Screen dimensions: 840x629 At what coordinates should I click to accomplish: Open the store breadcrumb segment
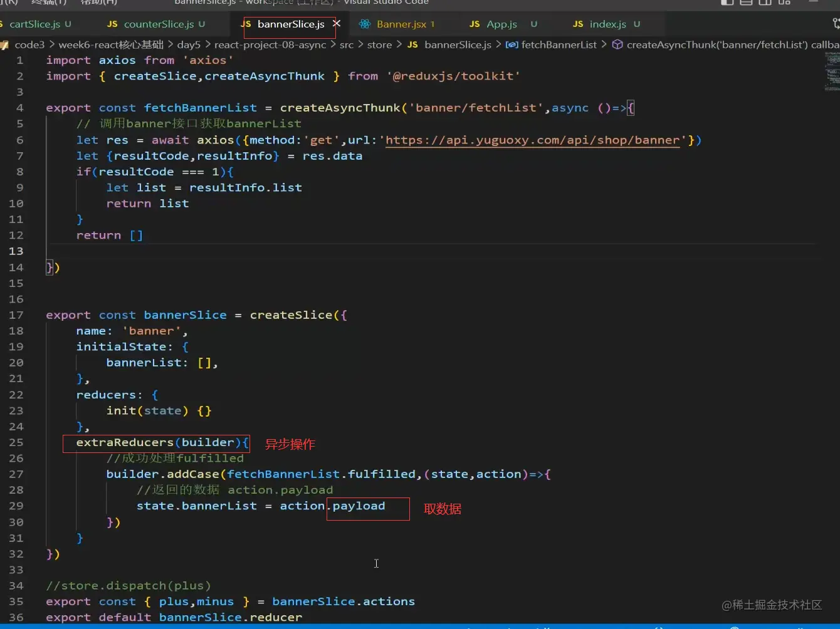tap(380, 44)
